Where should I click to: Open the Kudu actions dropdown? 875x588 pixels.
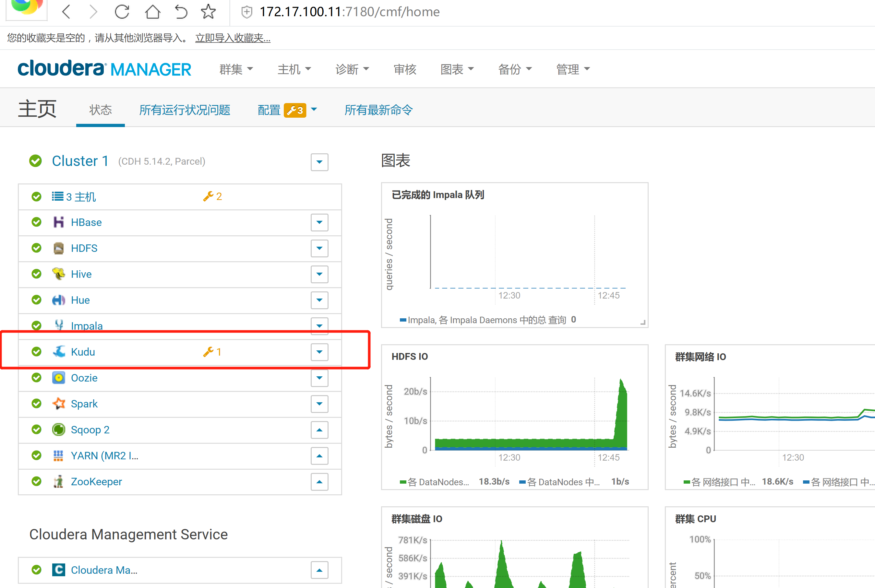[319, 352]
